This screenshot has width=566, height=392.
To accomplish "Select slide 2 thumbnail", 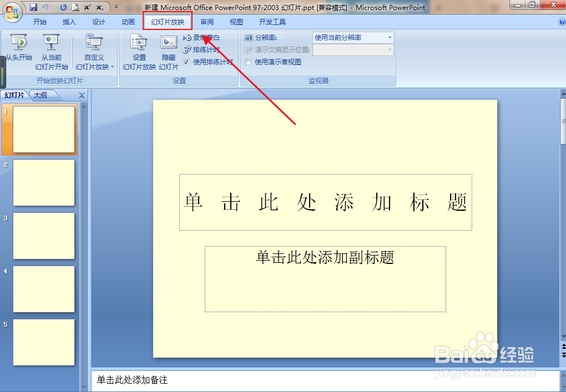I will click(x=44, y=182).
